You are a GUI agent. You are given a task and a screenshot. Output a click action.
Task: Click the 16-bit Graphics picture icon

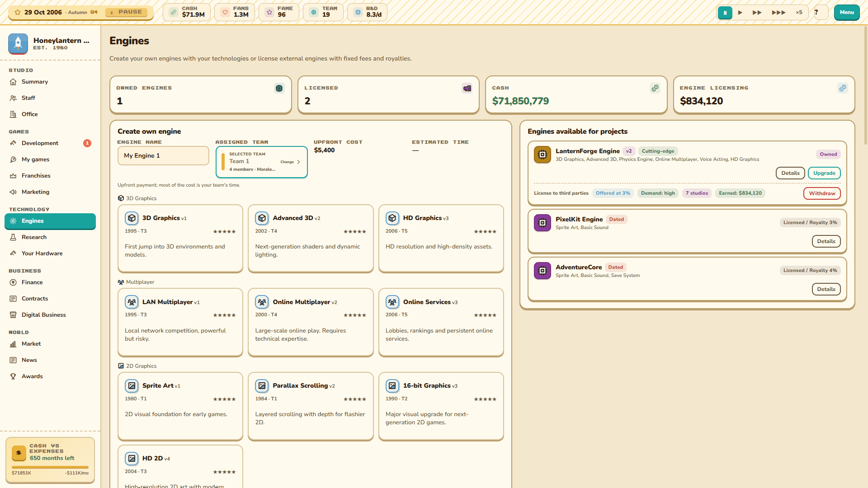[x=392, y=386]
